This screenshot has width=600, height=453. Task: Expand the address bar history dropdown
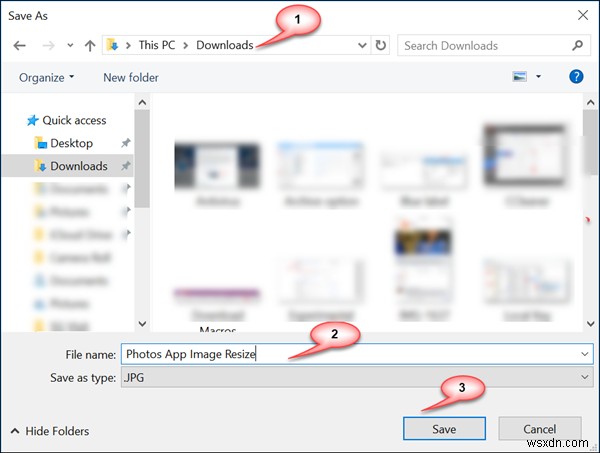coord(362,46)
